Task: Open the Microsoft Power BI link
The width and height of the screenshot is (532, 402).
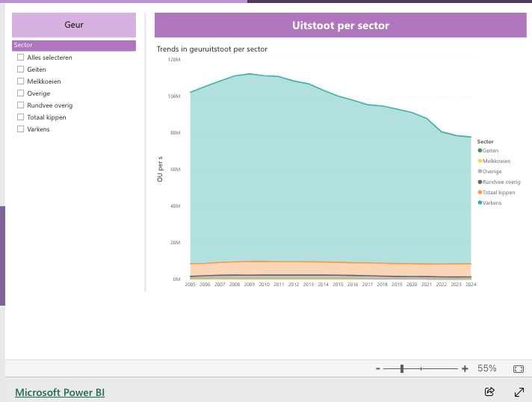Action: click(x=60, y=392)
